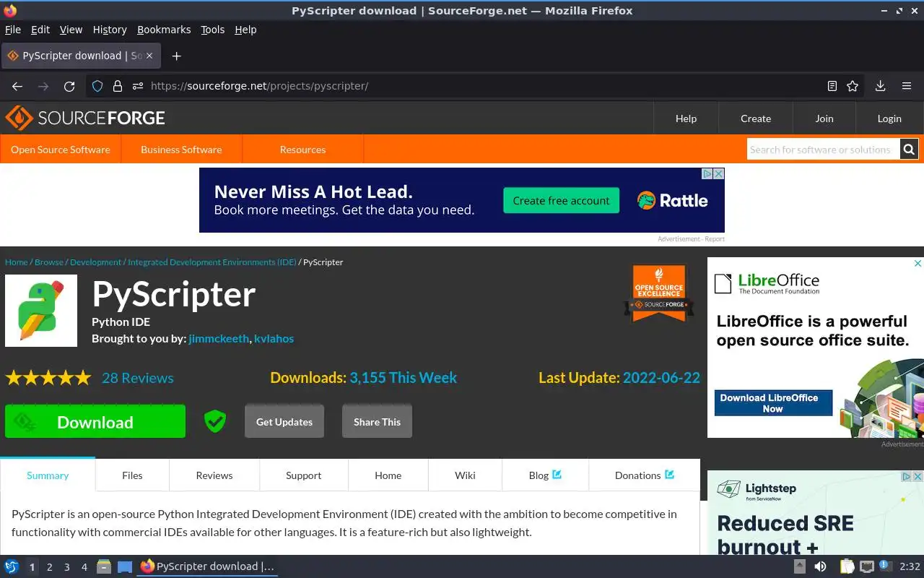Switch to the Wiki tab
This screenshot has height=578, width=924.
(x=465, y=475)
